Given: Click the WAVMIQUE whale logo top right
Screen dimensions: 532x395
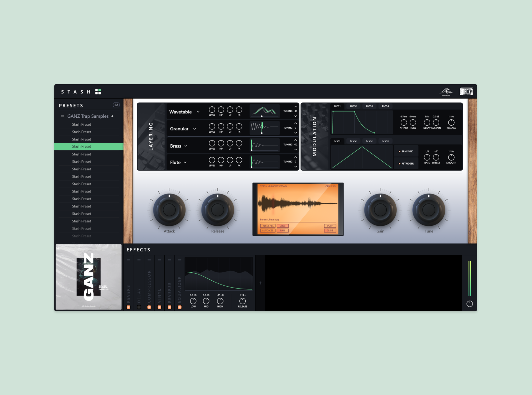Looking at the screenshot, I should (x=447, y=91).
